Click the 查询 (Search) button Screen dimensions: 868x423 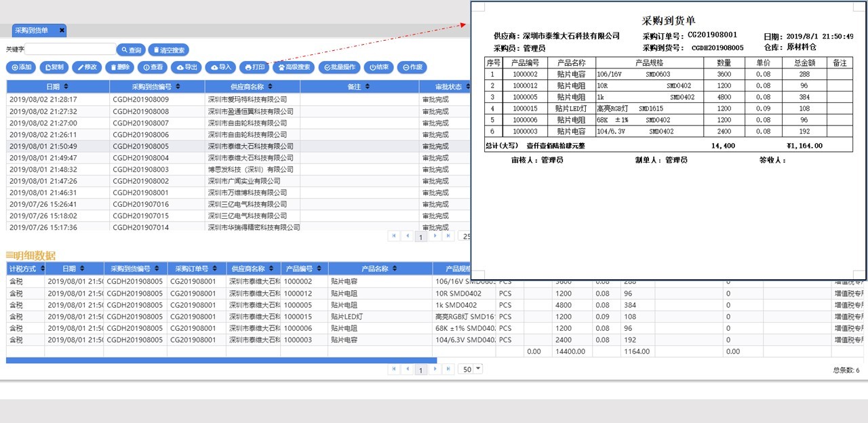(131, 49)
